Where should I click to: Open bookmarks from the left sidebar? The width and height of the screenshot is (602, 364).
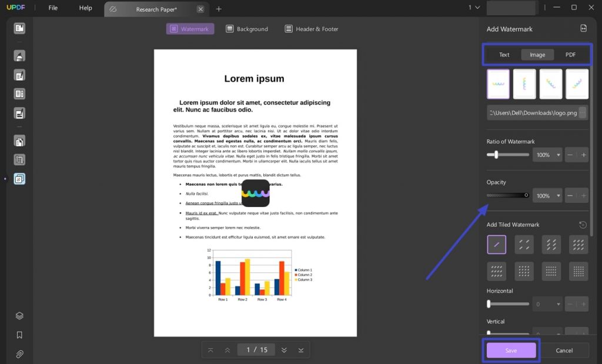[x=18, y=335]
